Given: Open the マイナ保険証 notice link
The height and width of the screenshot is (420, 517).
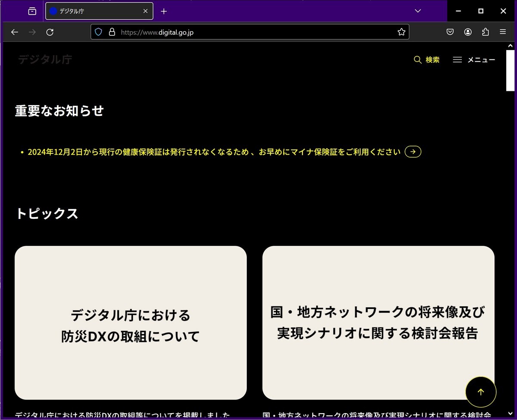Looking at the screenshot, I should click(214, 152).
